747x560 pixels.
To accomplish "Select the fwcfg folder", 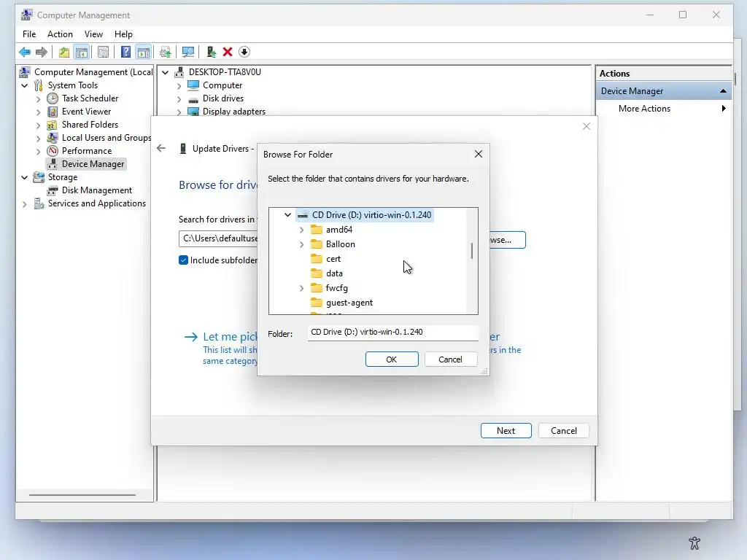I will pyautogui.click(x=336, y=288).
